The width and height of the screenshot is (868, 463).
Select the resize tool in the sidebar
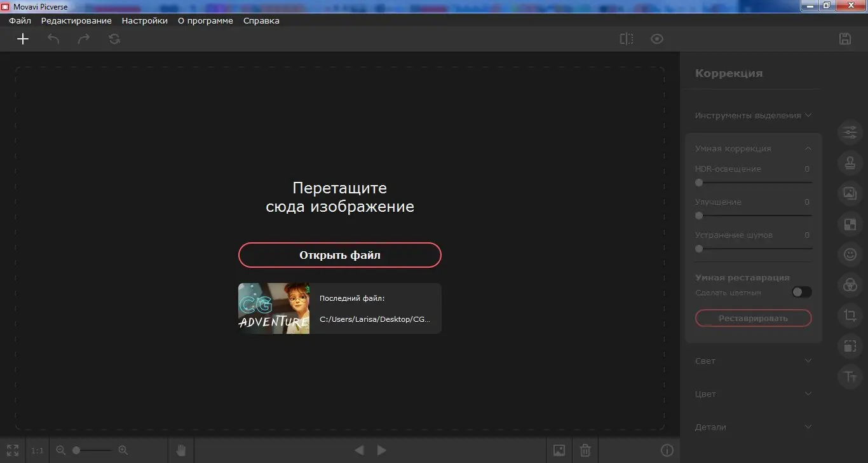[x=850, y=346]
